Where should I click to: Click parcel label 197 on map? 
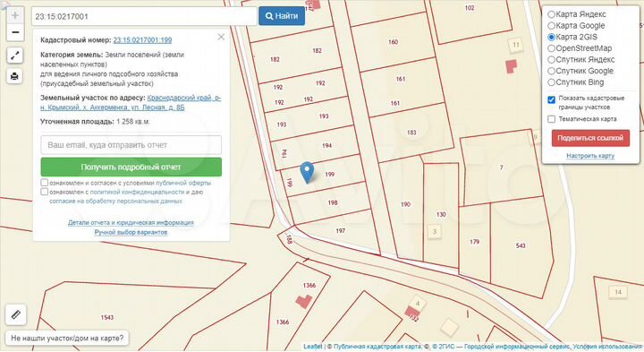tap(341, 231)
